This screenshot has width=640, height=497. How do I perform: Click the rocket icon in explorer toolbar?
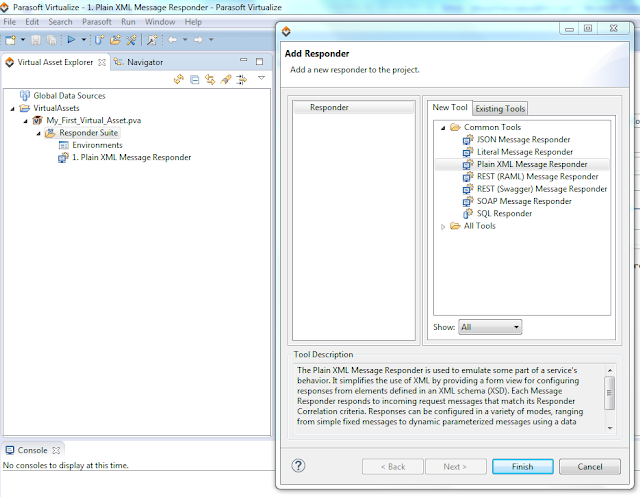[x=226, y=79]
